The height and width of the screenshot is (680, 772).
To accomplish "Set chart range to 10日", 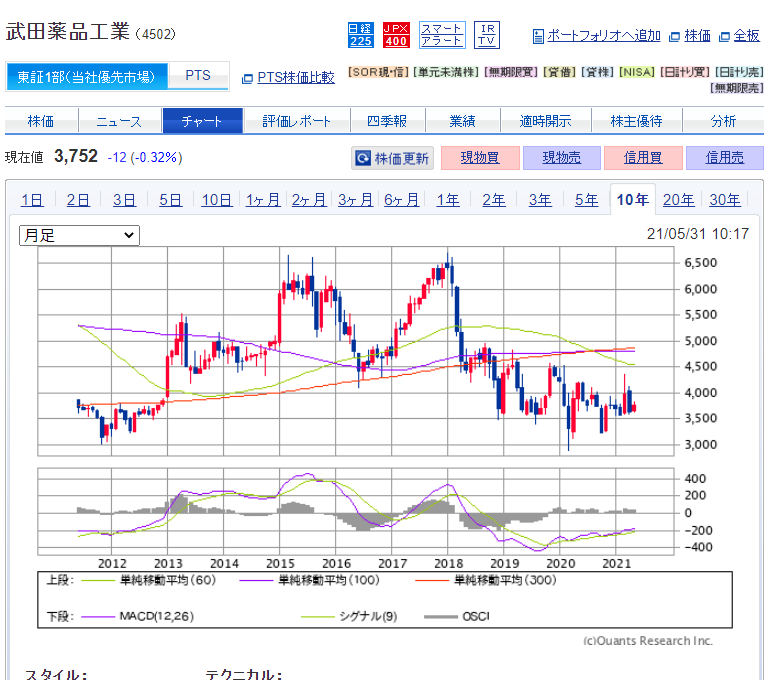I will pyautogui.click(x=217, y=200).
